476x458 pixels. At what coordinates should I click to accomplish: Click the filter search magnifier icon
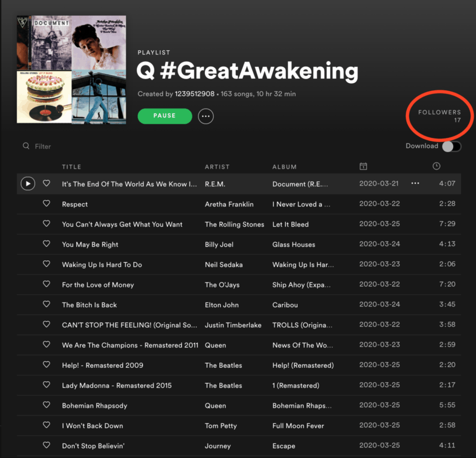click(x=26, y=146)
